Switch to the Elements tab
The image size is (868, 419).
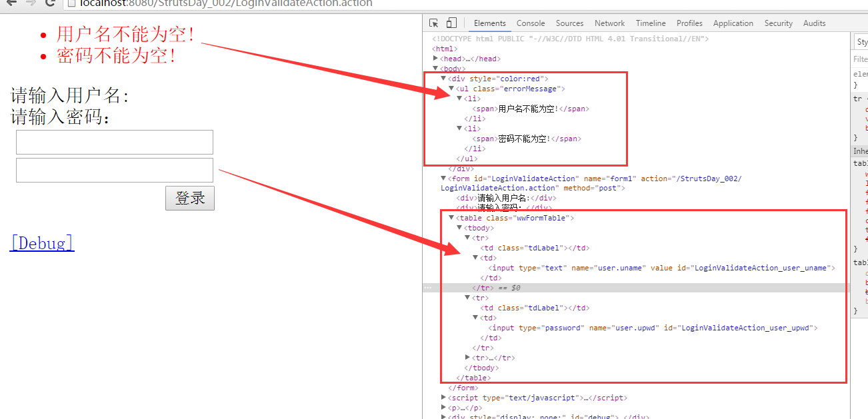pos(490,23)
